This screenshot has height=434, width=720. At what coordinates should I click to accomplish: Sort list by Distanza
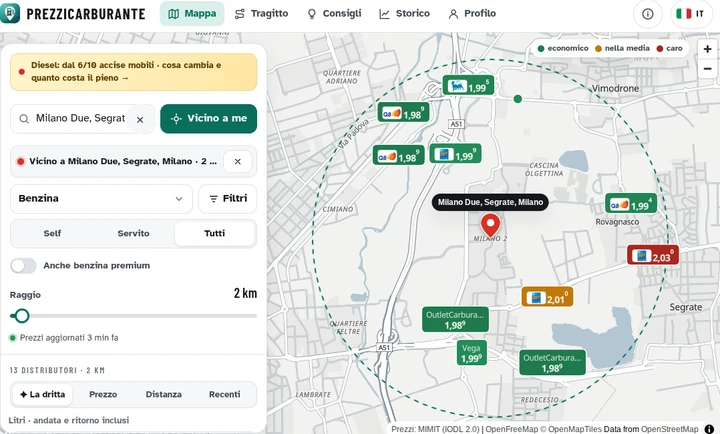coord(163,395)
